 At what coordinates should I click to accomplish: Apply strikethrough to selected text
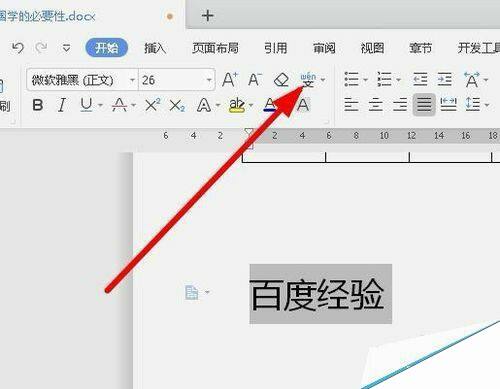[119, 105]
